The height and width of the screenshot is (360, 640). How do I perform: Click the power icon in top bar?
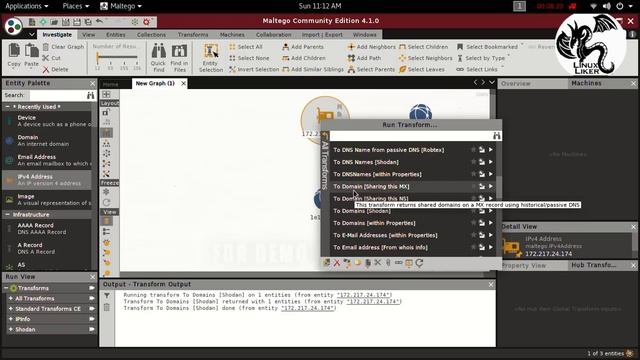tap(620, 6)
